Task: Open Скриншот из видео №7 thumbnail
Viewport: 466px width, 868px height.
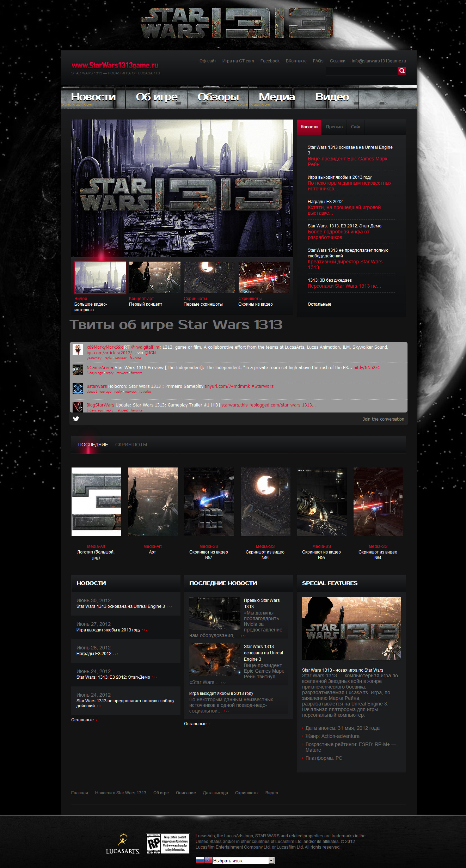Action: coord(209,502)
